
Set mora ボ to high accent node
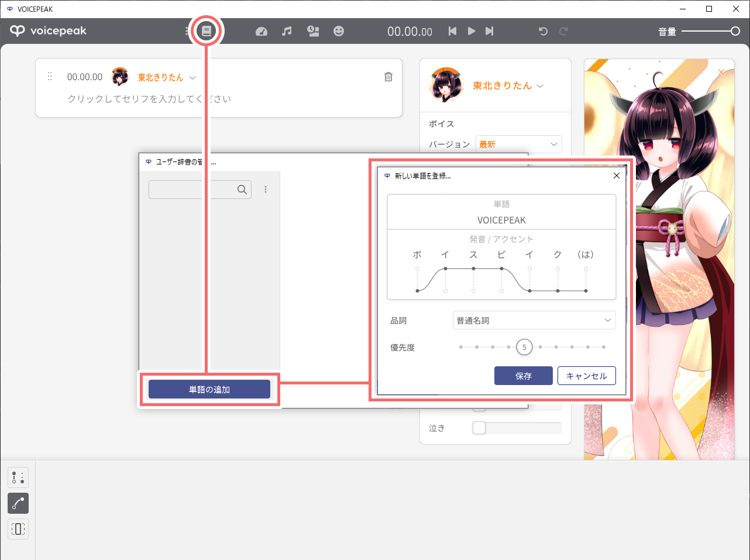click(417, 269)
